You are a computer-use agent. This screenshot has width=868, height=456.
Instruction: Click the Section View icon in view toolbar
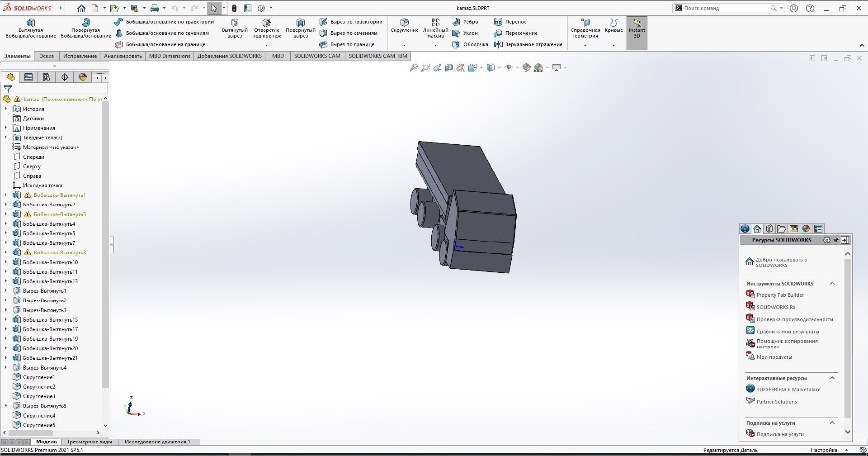[448, 68]
